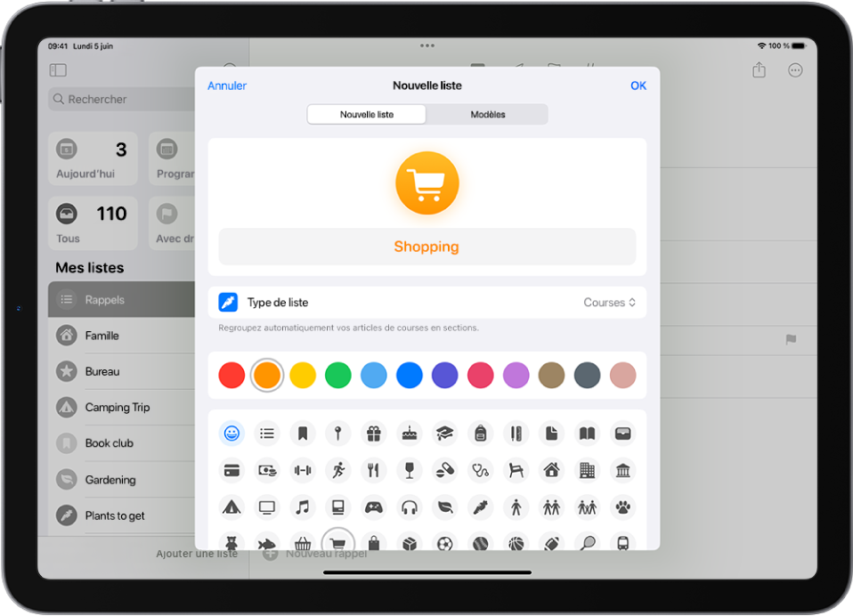Select the emoji smiley icon option
Image resolution: width=853 pixels, height=616 pixels.
(232, 434)
